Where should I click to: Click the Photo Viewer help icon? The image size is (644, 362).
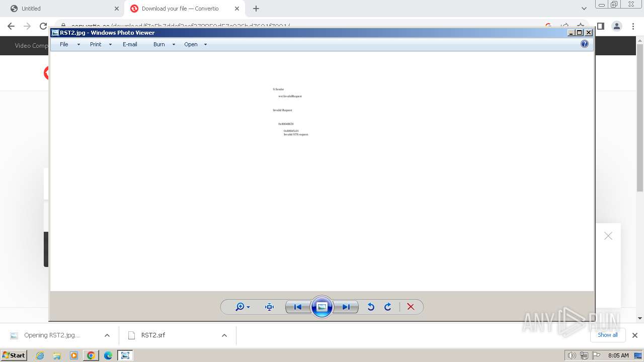[585, 44]
